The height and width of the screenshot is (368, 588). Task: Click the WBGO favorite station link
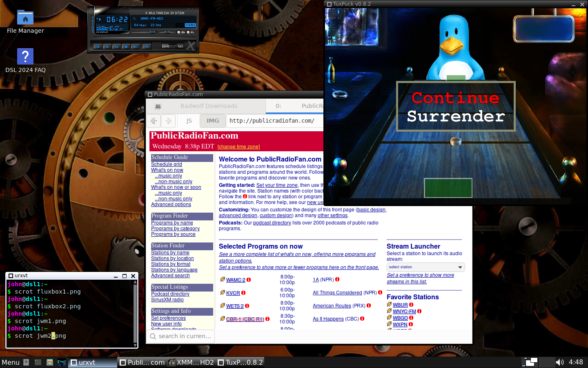pos(400,318)
